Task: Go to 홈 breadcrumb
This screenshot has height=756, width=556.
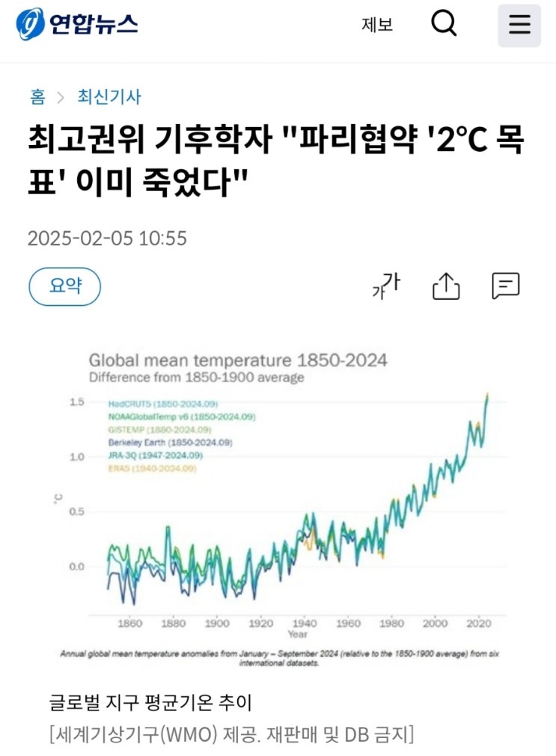Action: pos(37,96)
